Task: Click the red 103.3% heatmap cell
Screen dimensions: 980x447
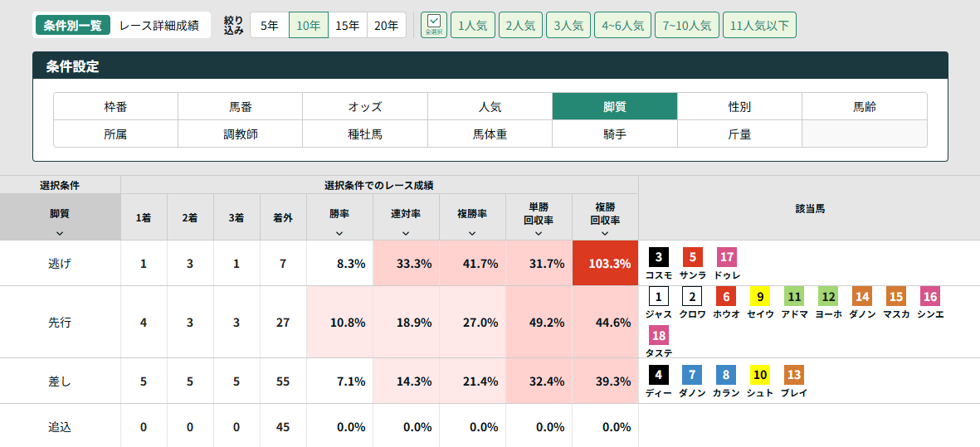Action: 605,264
